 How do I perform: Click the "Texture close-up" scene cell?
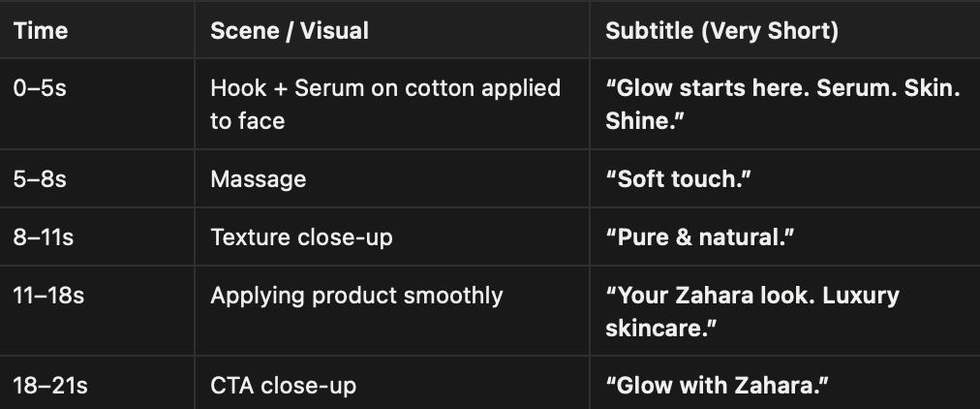(301, 236)
